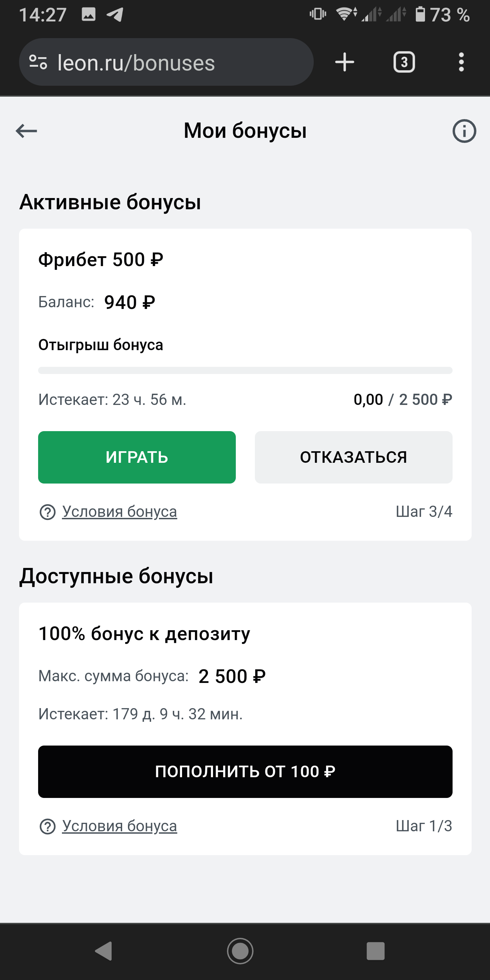The image size is (490, 980).
Task: Tap question mark icon in deposit bonus card
Action: click(48, 826)
